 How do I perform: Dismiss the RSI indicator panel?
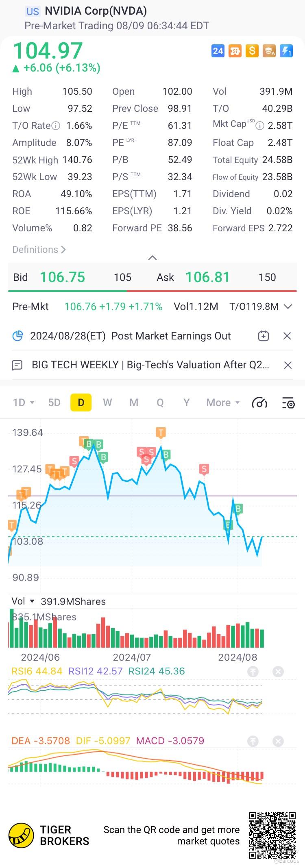tap(278, 672)
